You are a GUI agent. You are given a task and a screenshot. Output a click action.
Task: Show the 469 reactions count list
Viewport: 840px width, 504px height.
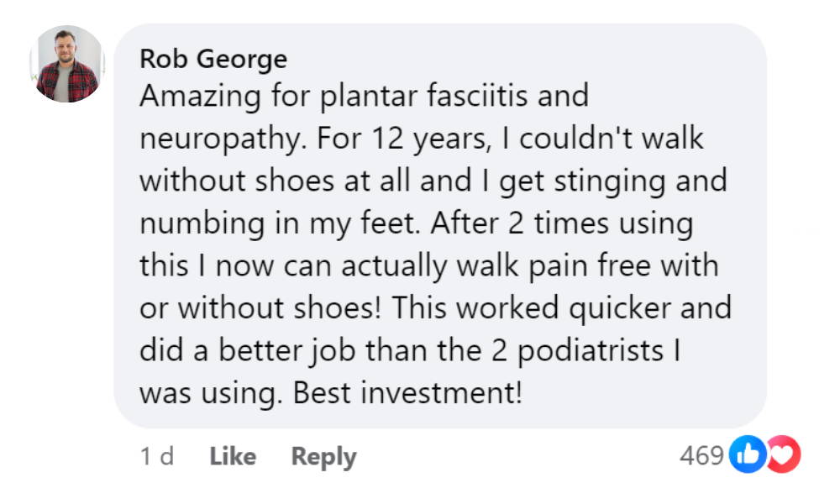coord(701,455)
